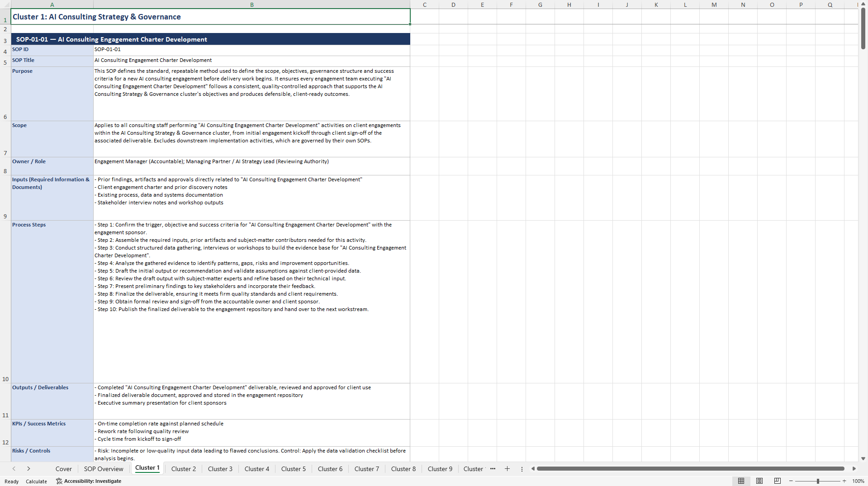This screenshot has width=868, height=486.
Task: Select the SOP Title label cell
Action: [x=52, y=61]
